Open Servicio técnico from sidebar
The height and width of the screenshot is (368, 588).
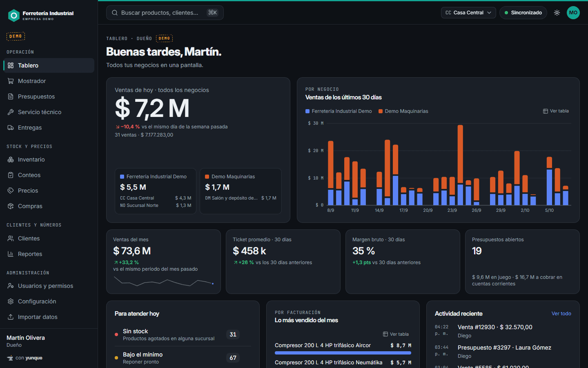coord(49,112)
